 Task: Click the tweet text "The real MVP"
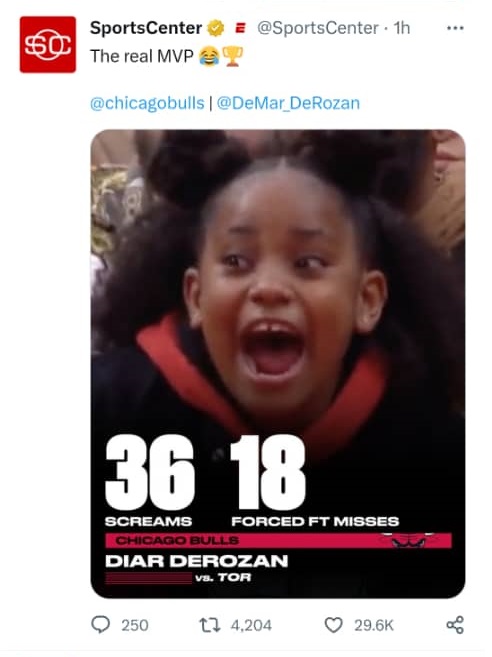point(142,56)
